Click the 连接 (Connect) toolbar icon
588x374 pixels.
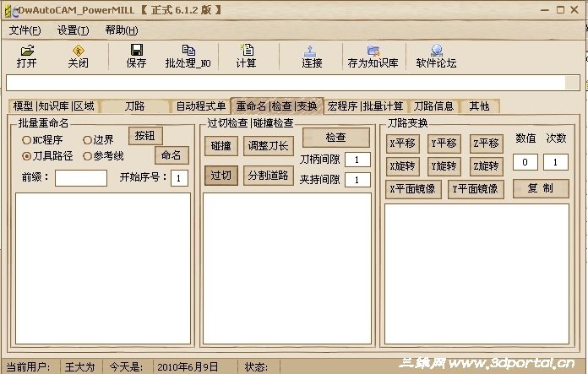pos(311,50)
